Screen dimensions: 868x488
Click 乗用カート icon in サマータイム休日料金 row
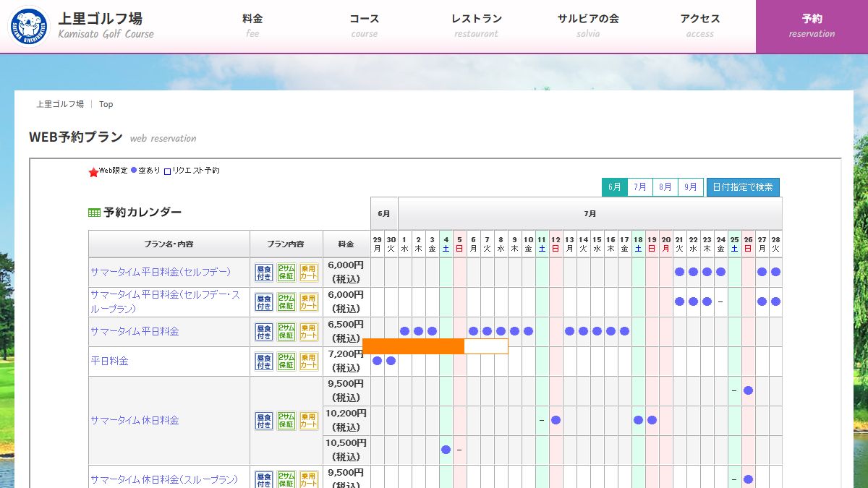[309, 421]
